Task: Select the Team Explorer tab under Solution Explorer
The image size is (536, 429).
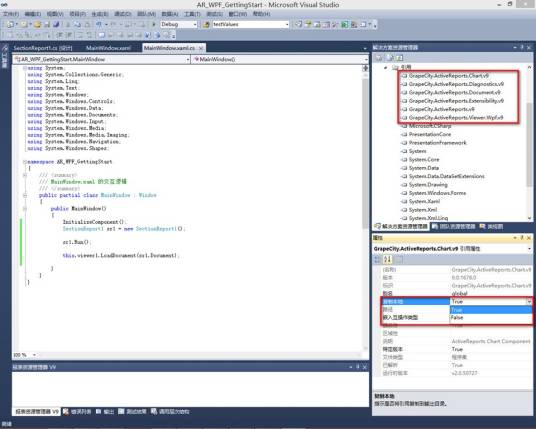Action: pos(454,226)
